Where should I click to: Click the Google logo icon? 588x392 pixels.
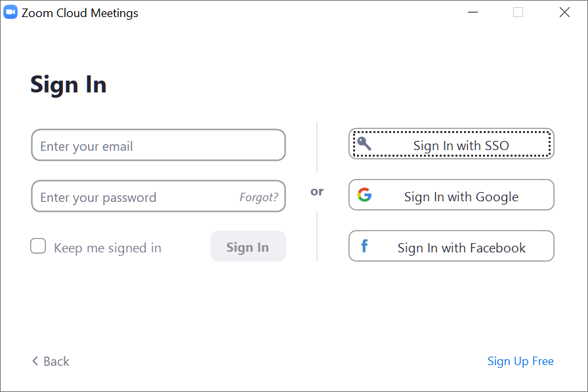(364, 195)
